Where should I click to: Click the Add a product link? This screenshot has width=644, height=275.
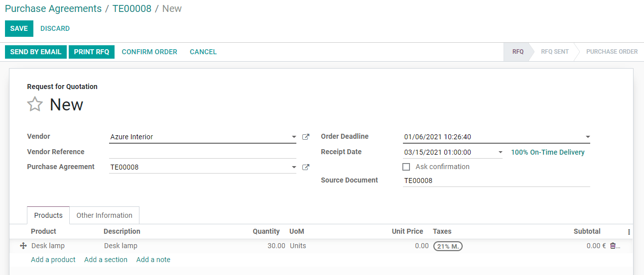[53, 260]
